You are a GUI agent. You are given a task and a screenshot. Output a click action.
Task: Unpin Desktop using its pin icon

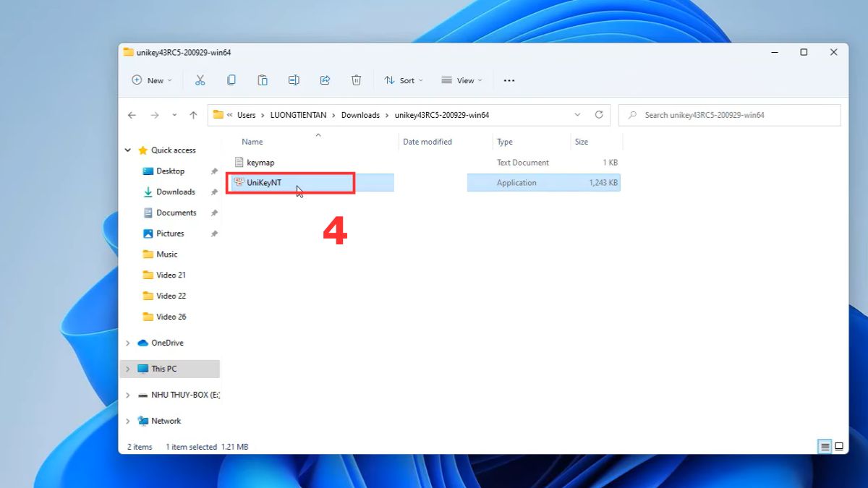point(214,171)
